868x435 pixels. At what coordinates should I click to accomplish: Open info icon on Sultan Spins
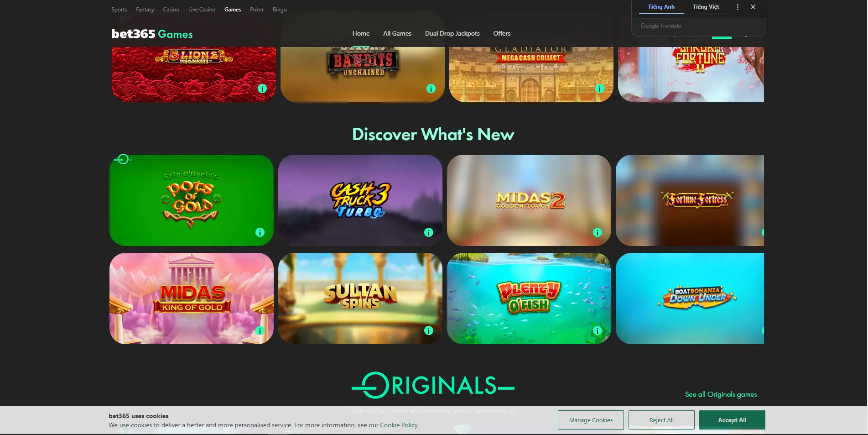(429, 330)
